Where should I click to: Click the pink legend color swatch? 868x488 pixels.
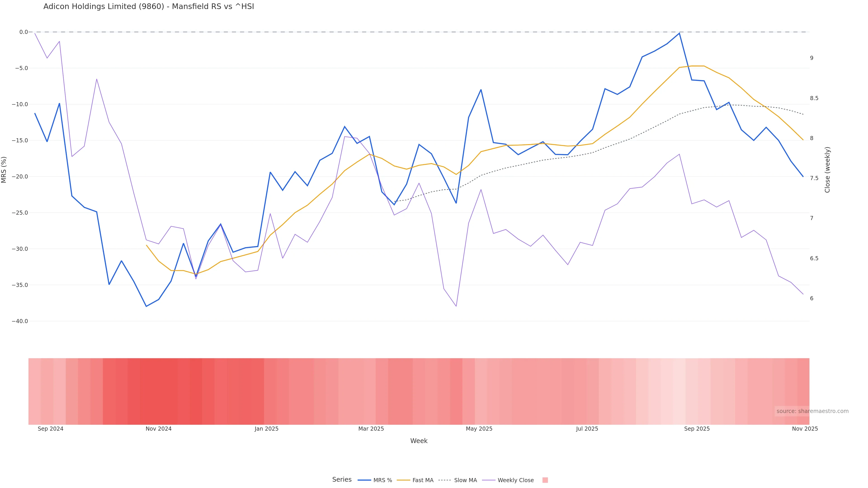point(545,480)
